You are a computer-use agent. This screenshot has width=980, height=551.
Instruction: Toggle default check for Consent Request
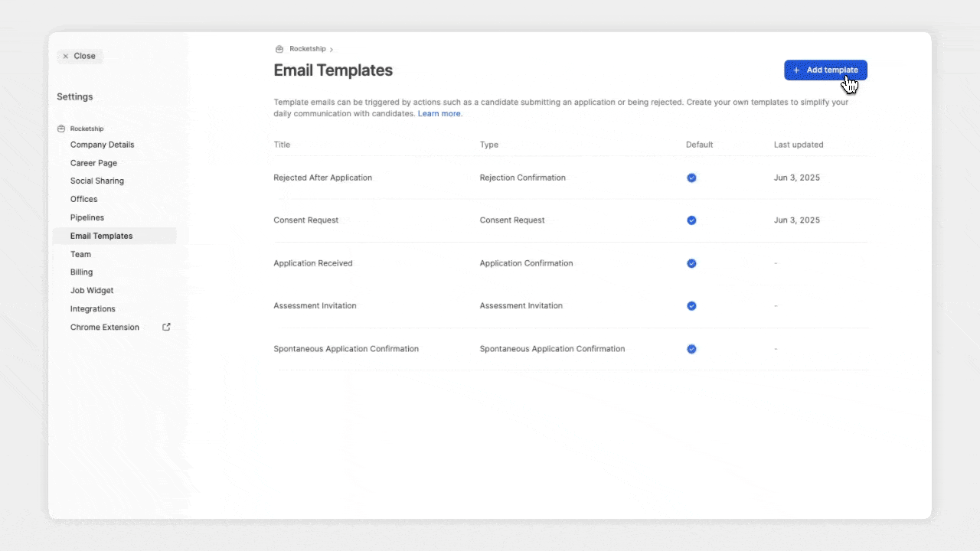[691, 220]
